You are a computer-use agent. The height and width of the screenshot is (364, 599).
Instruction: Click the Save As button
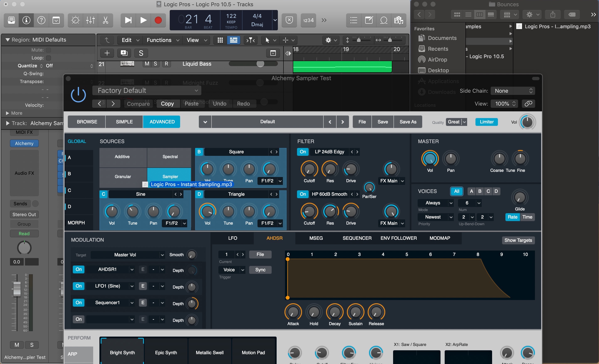(x=408, y=122)
